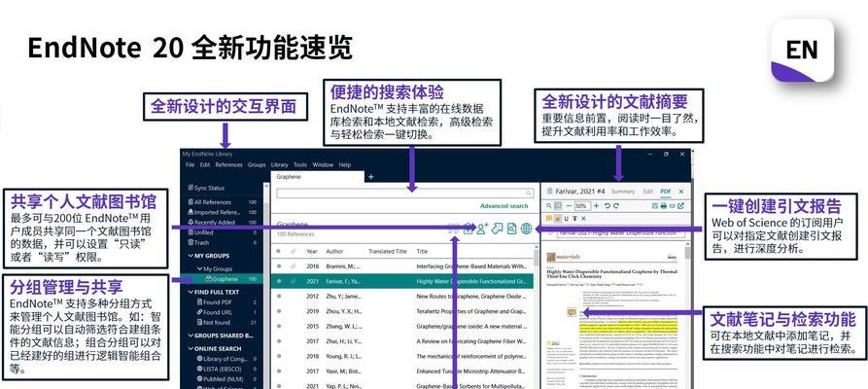The image size is (868, 389).
Task: Click the share library person-plus icon
Action: 483,229
